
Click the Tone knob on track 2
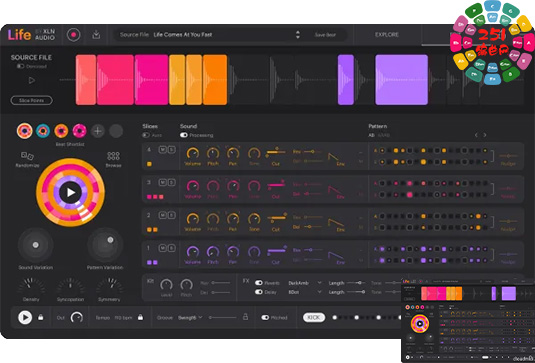[254, 219]
